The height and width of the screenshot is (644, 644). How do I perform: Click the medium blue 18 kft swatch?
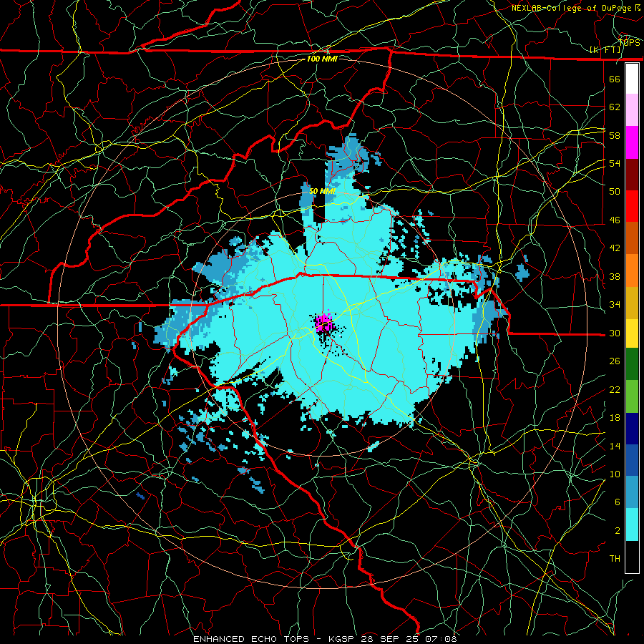tap(632, 460)
